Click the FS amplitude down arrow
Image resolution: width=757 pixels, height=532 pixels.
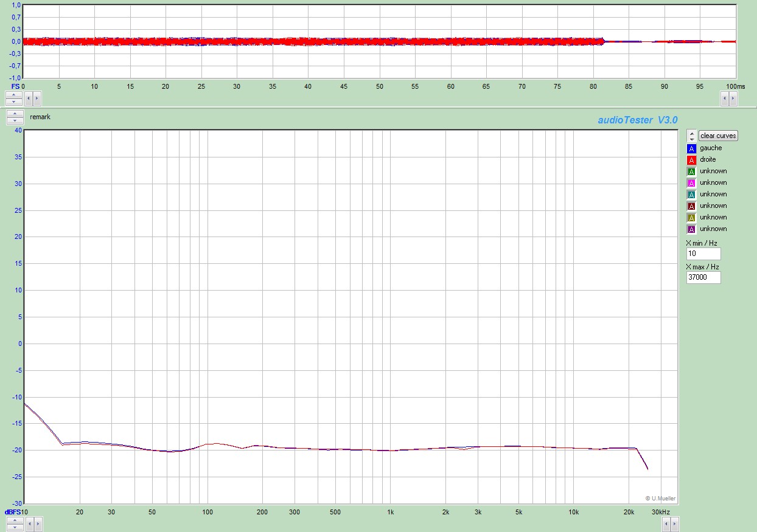[13, 101]
